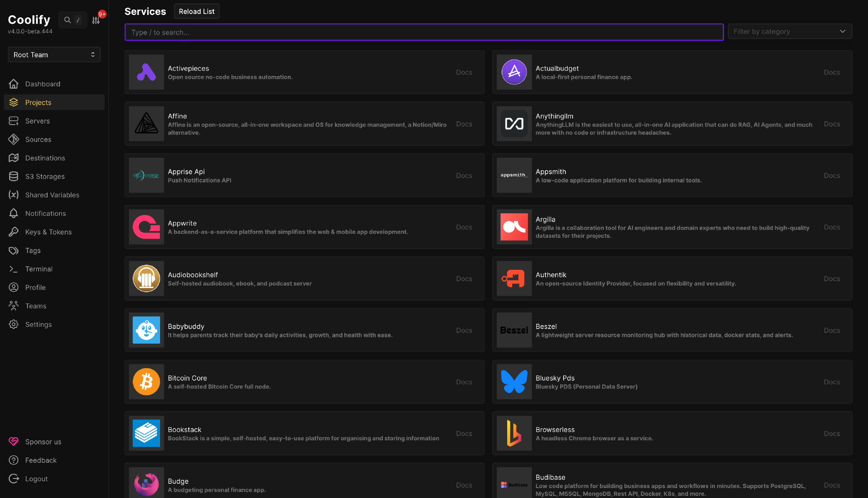Click the Bookstack blue books icon

pos(146,433)
